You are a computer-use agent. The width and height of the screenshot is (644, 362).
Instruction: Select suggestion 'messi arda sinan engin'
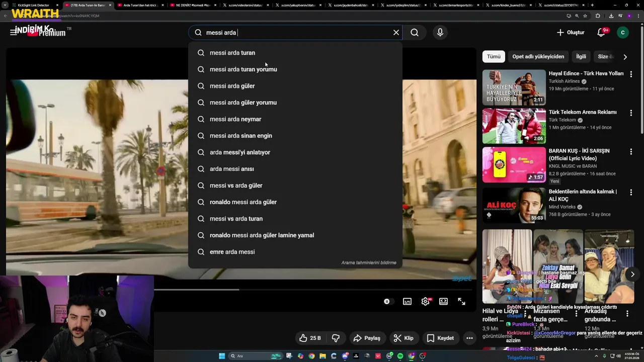click(x=295, y=136)
